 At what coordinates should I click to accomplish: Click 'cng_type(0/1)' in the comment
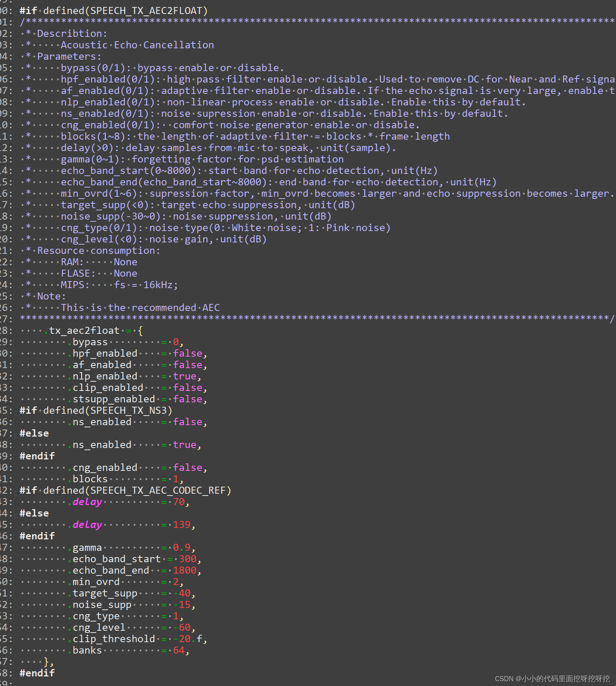[x=99, y=228]
